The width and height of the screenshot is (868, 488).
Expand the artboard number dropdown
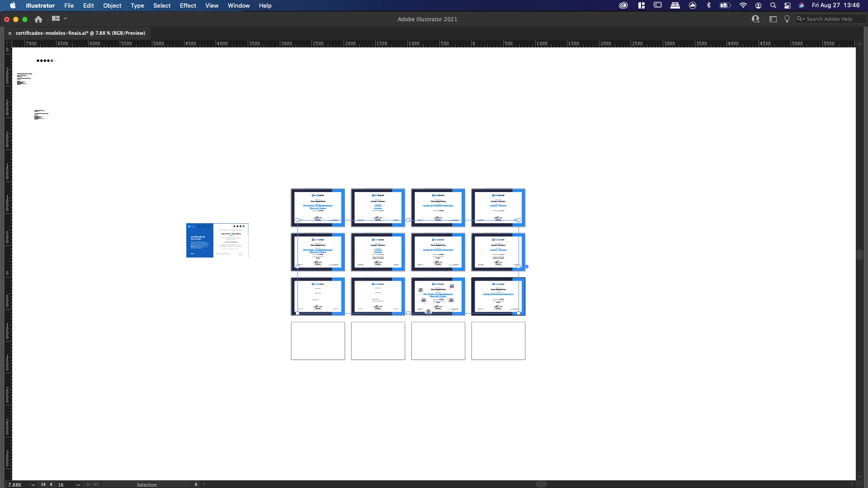click(x=78, y=484)
